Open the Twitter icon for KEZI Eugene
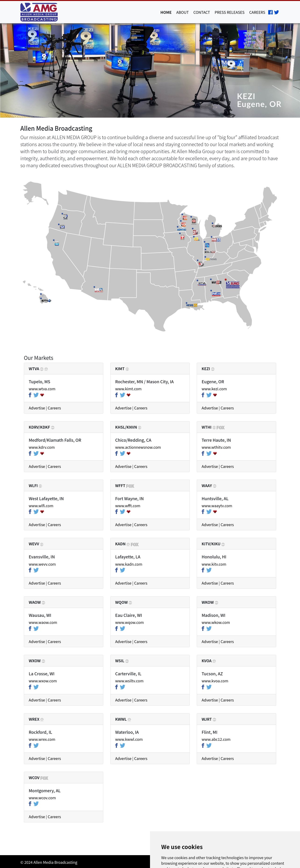This screenshot has height=868, width=300. pyautogui.click(x=209, y=395)
